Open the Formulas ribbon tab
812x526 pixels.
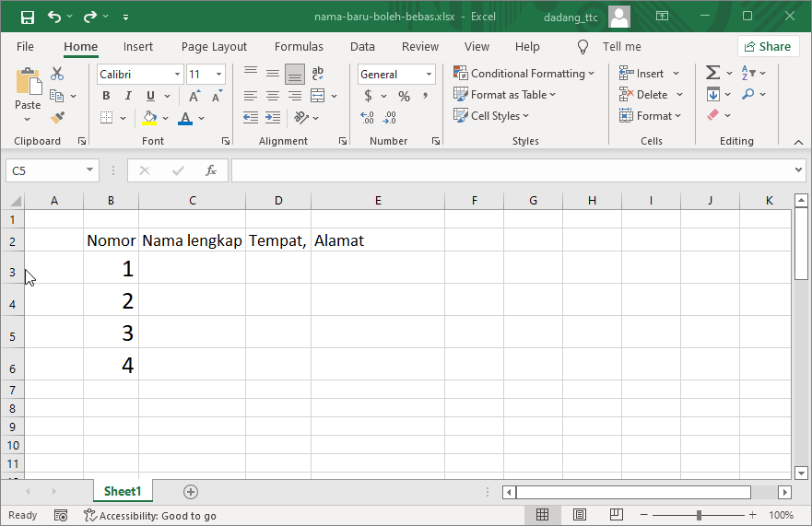coord(299,47)
